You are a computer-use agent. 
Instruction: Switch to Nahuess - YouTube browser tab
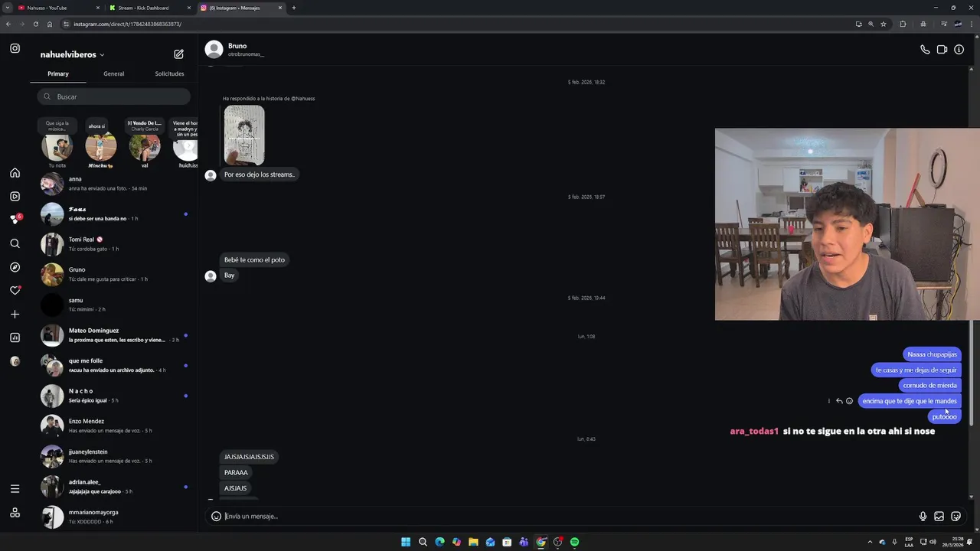tap(57, 8)
